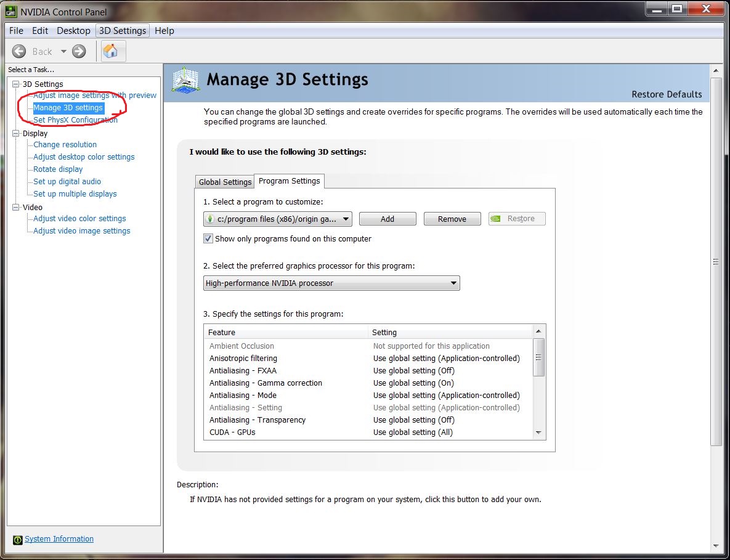Switch to the Global Settings tab
The image size is (730, 560).
point(225,182)
